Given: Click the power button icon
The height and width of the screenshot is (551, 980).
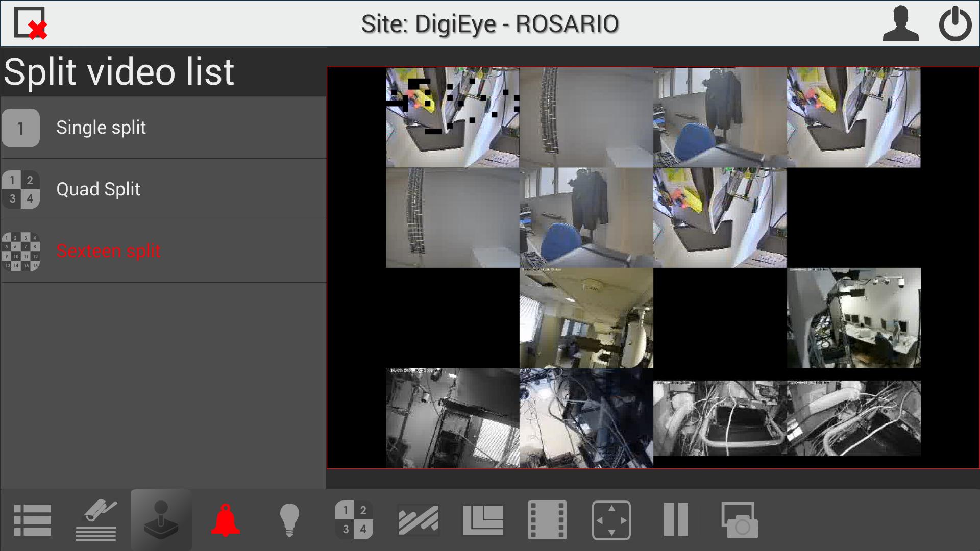Looking at the screenshot, I should (x=955, y=23).
